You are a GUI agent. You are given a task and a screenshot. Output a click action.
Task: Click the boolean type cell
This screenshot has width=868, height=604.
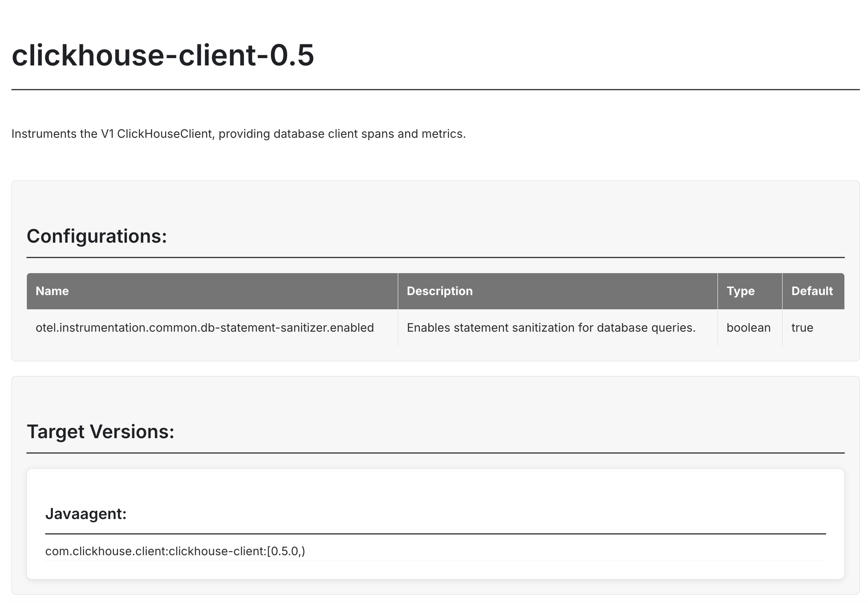click(748, 328)
